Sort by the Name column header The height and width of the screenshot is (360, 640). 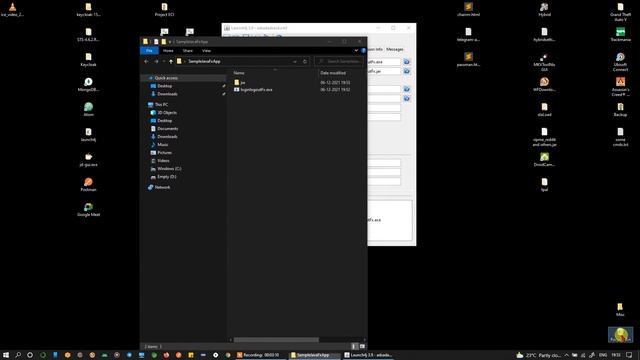click(239, 73)
